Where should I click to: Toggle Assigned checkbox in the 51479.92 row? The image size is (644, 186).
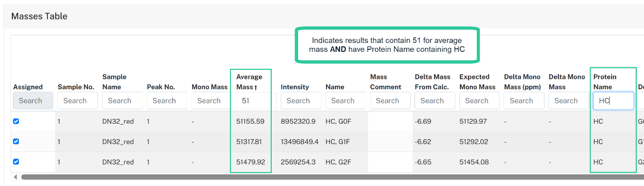[16, 161]
